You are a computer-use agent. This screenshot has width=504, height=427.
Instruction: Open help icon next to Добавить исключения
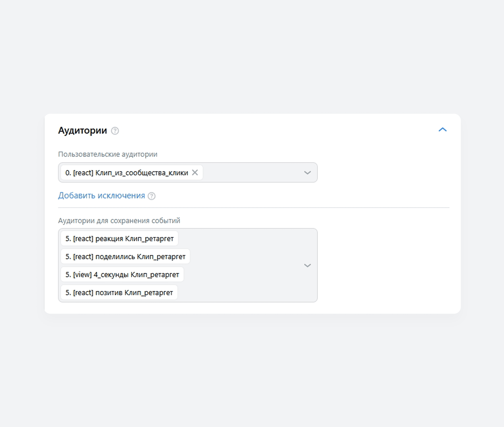[x=151, y=196]
